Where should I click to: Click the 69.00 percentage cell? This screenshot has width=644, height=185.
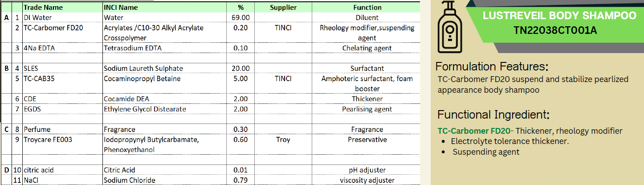240,17
